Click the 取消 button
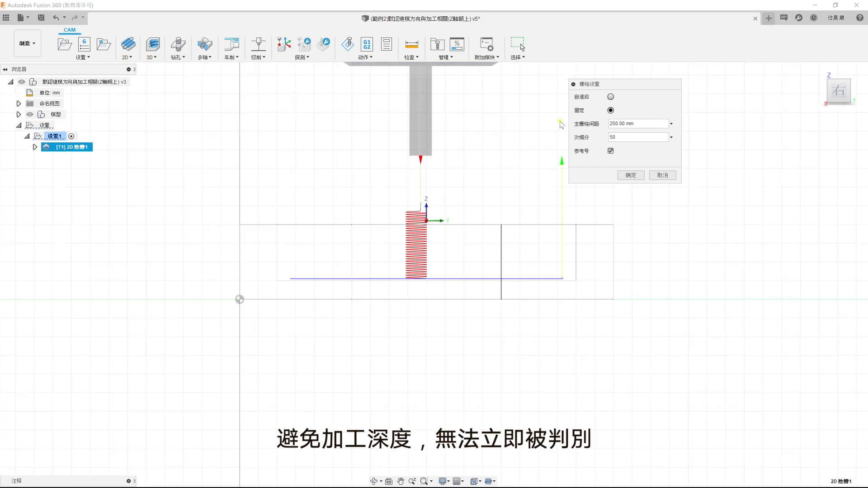 point(662,175)
